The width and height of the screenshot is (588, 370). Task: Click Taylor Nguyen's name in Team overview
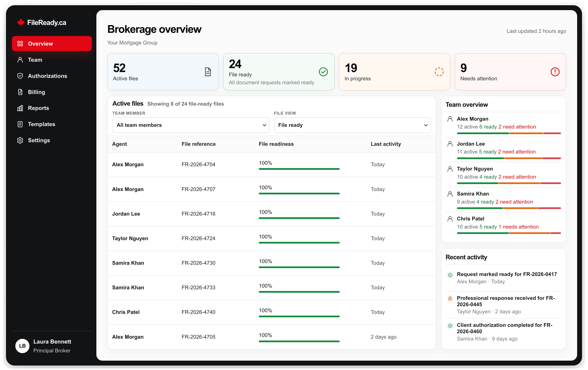tap(475, 169)
